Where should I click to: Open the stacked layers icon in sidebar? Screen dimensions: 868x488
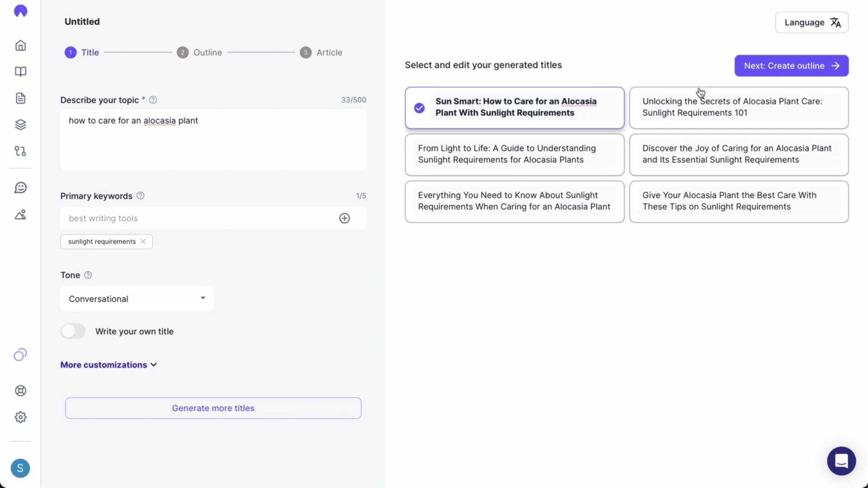coord(20,125)
